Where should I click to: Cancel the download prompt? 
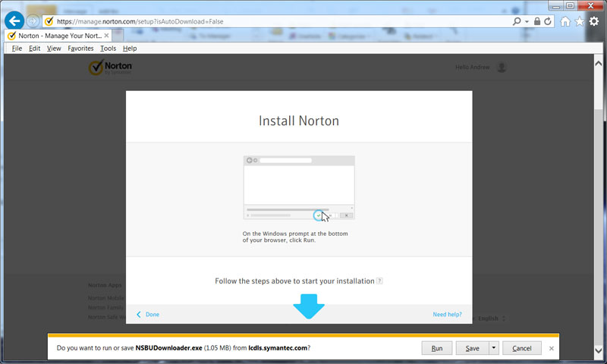pos(521,348)
